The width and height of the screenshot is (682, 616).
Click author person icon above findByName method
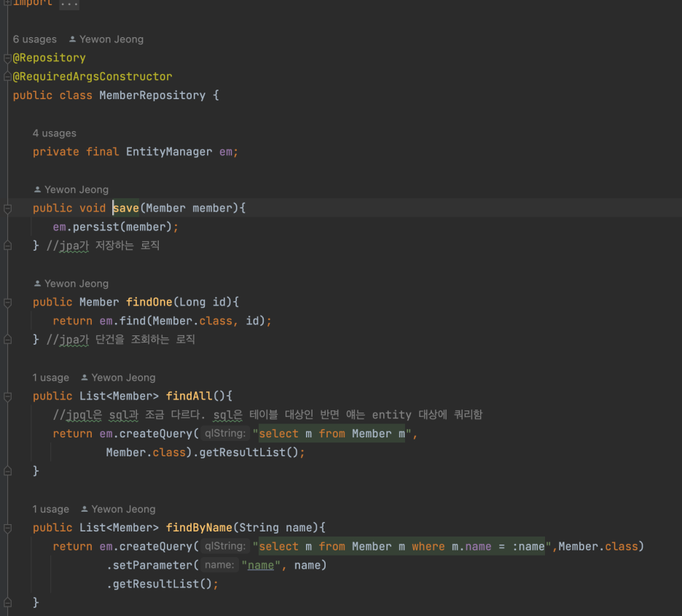(x=85, y=509)
